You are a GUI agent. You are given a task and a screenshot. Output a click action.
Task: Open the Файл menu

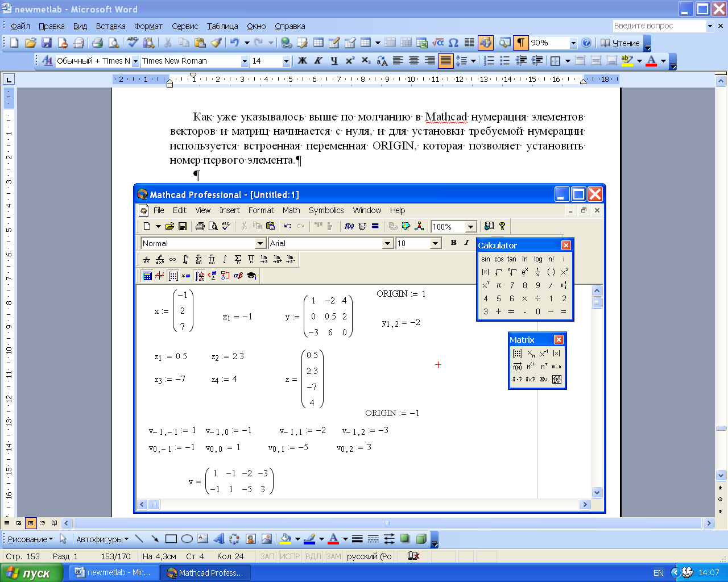20,26
